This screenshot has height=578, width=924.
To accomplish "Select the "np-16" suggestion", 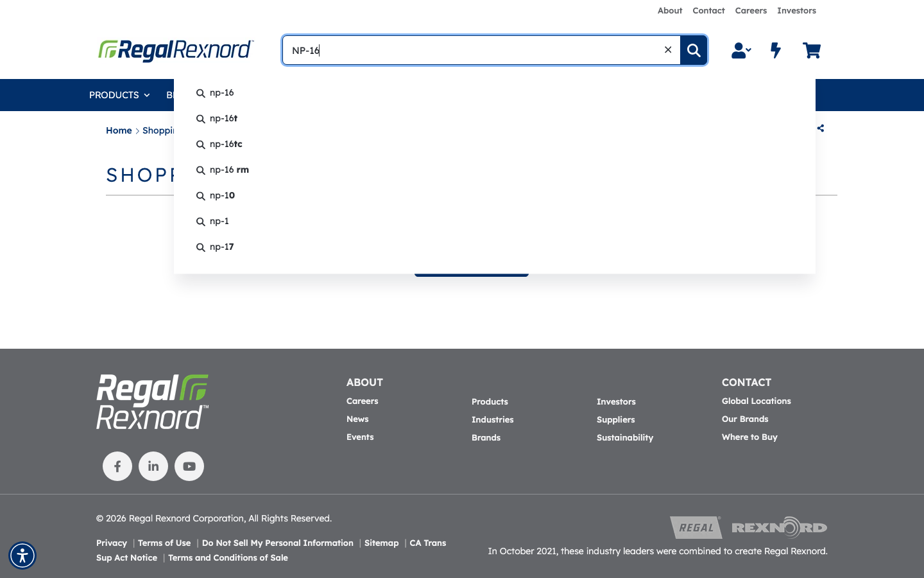I will click(x=222, y=92).
